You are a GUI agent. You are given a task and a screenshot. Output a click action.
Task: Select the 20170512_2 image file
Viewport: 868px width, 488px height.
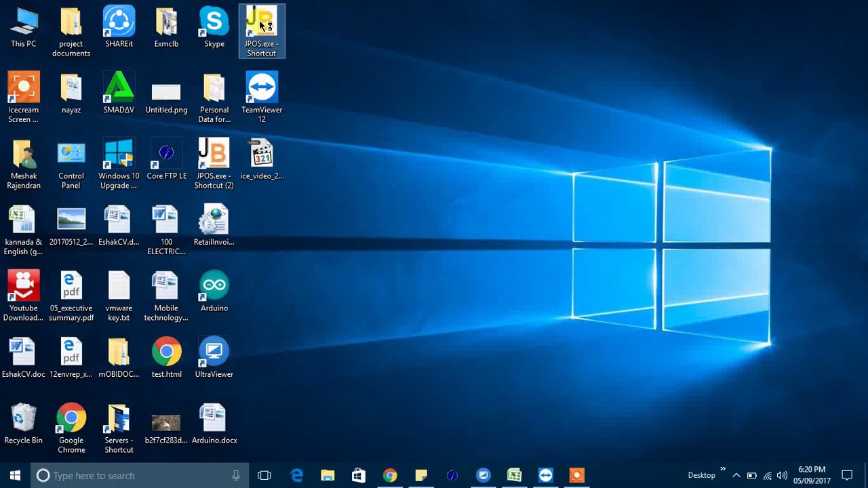tap(71, 226)
